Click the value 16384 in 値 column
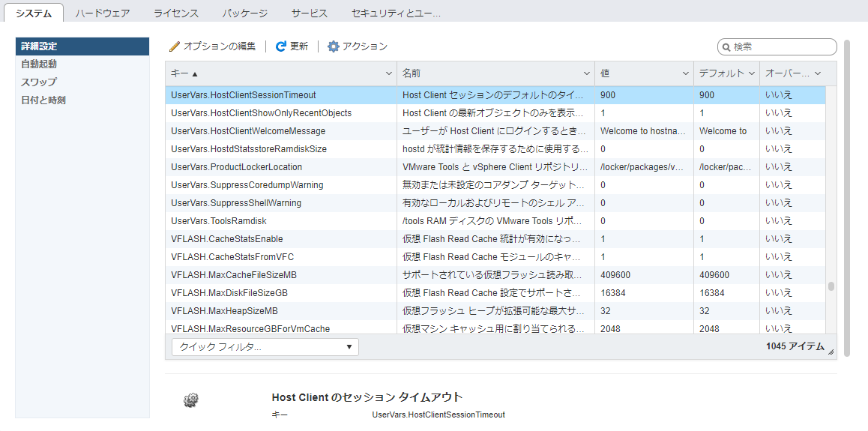The width and height of the screenshot is (868, 431). click(x=613, y=292)
